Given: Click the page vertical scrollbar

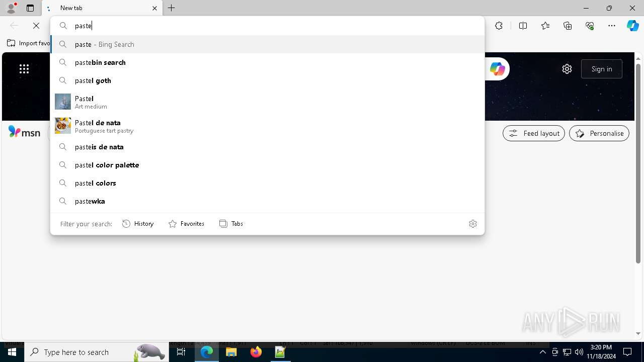Looking at the screenshot, I should tap(638, 163).
